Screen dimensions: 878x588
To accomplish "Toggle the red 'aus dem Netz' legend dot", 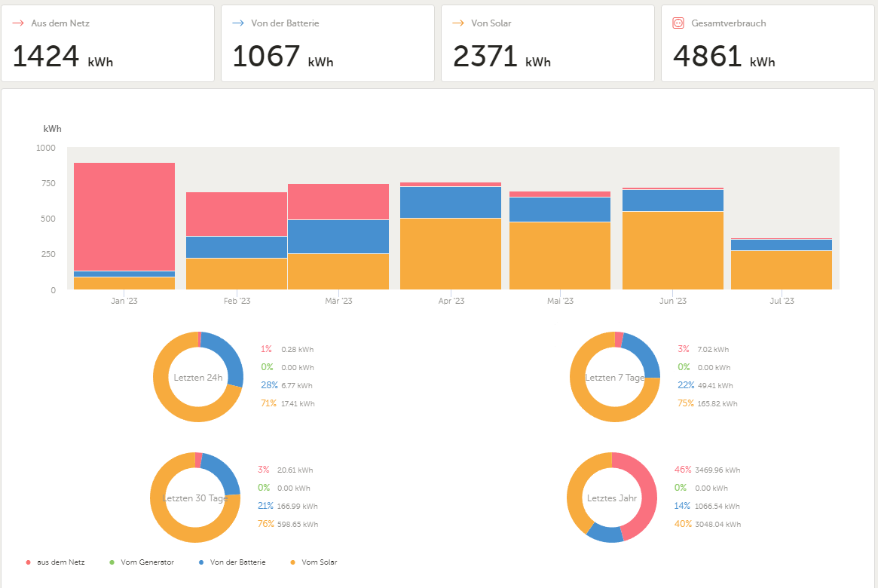I will coord(28,562).
